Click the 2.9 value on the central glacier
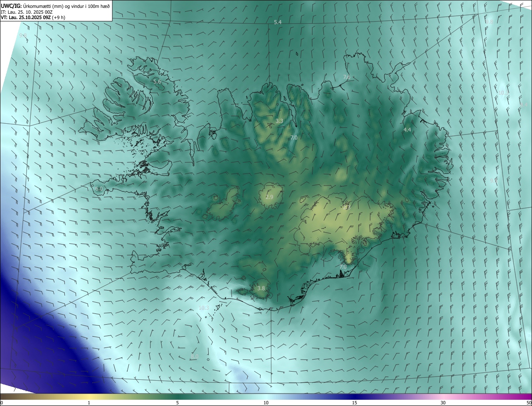This screenshot has height=406, width=532. (269, 197)
